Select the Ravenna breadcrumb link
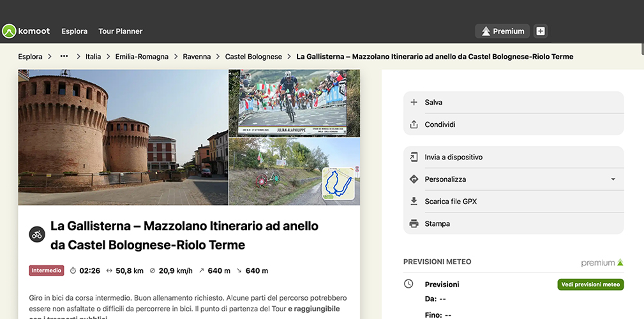The image size is (644, 319). click(197, 57)
